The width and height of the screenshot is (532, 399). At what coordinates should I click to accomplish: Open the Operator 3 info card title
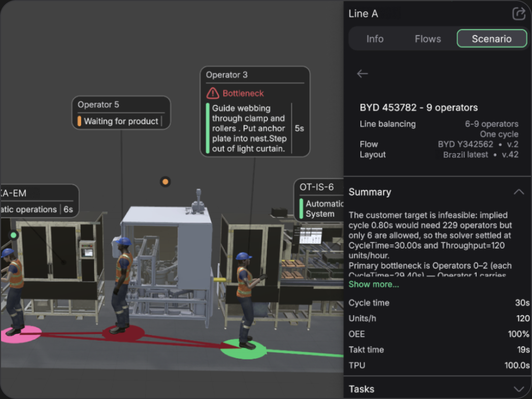226,75
